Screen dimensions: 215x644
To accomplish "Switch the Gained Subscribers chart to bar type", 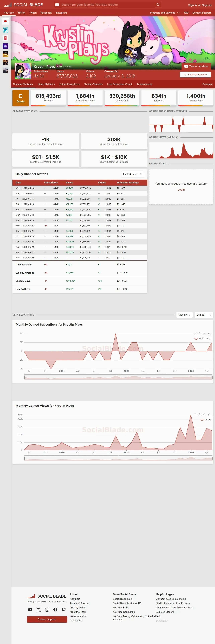I will coord(209,334).
